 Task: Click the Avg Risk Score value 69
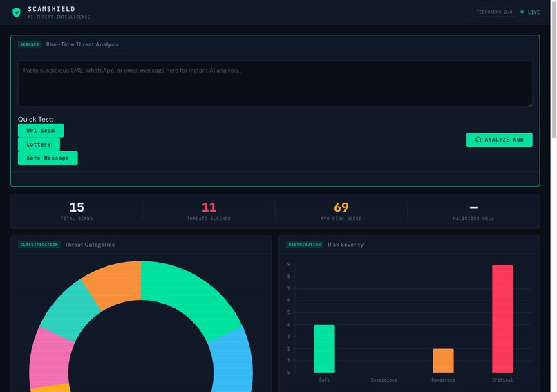pyautogui.click(x=341, y=207)
